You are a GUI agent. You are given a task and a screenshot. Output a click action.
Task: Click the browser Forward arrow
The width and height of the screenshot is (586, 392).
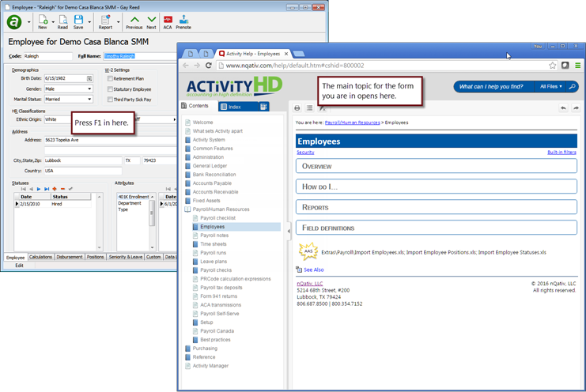click(x=197, y=66)
